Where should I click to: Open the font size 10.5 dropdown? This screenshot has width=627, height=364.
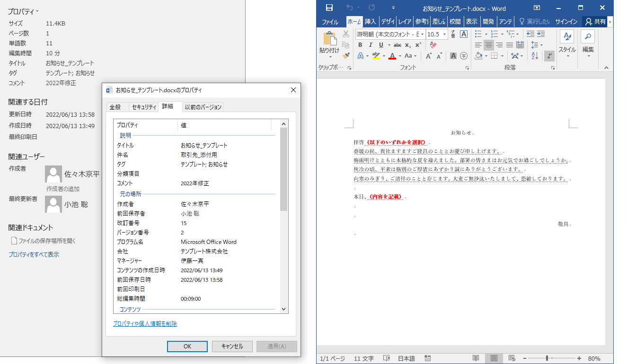444,34
